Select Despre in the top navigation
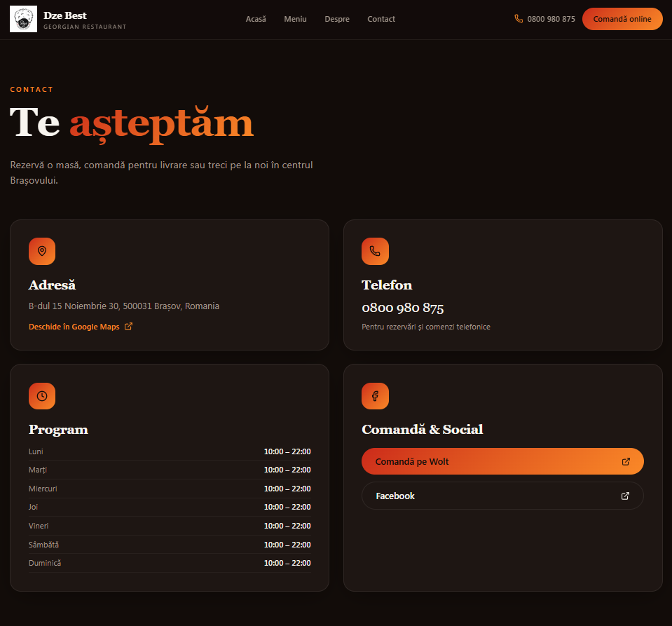Image resolution: width=672 pixels, height=626 pixels. click(x=337, y=19)
